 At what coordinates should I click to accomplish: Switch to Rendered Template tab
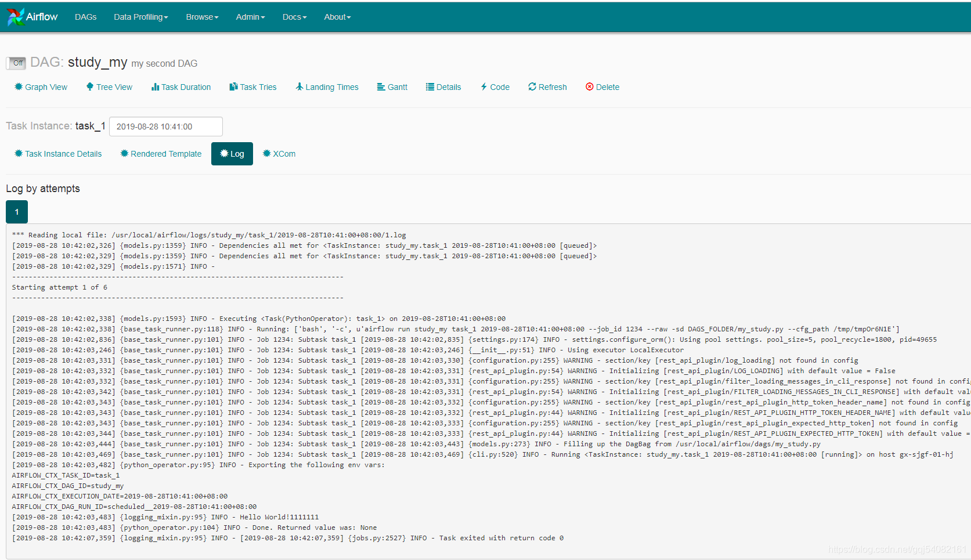point(161,154)
